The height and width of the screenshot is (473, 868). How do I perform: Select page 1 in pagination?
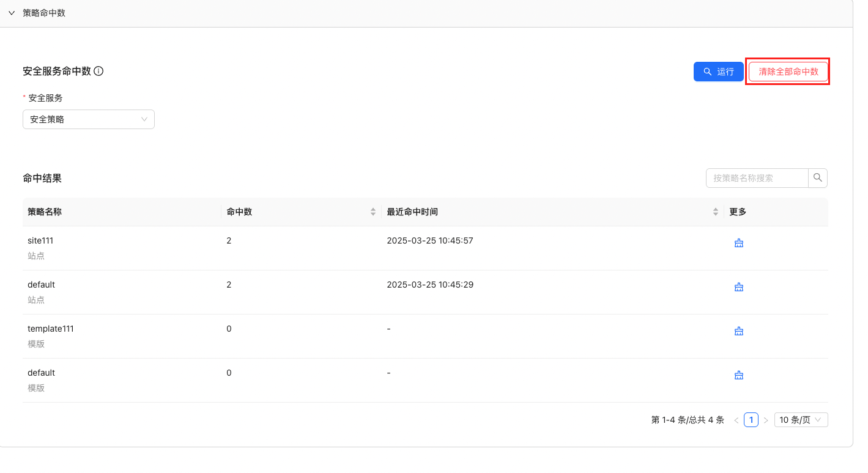pyautogui.click(x=751, y=420)
